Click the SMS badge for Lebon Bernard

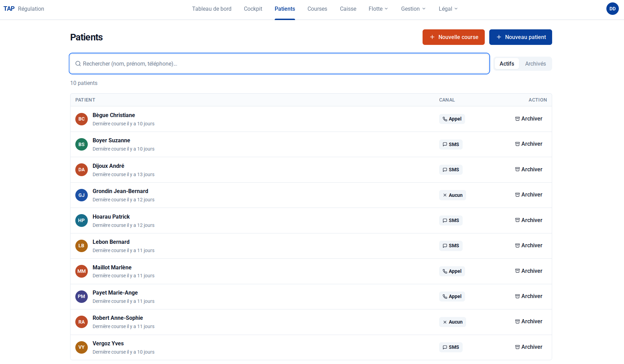(x=451, y=246)
